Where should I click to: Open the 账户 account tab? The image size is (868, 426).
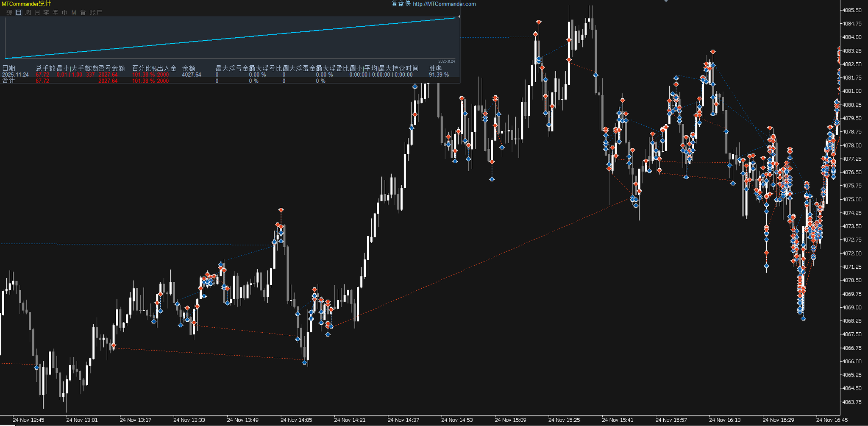coord(96,13)
